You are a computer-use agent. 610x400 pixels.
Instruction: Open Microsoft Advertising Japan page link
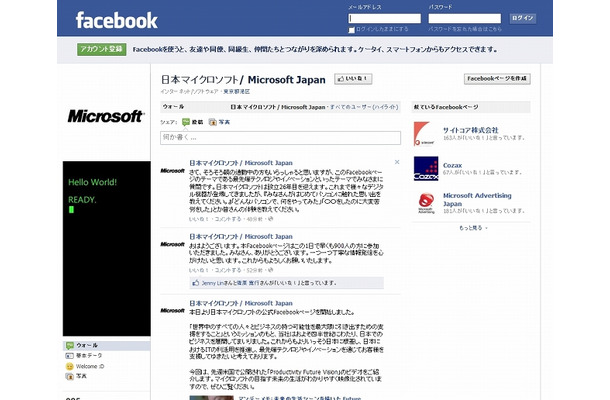click(477, 200)
